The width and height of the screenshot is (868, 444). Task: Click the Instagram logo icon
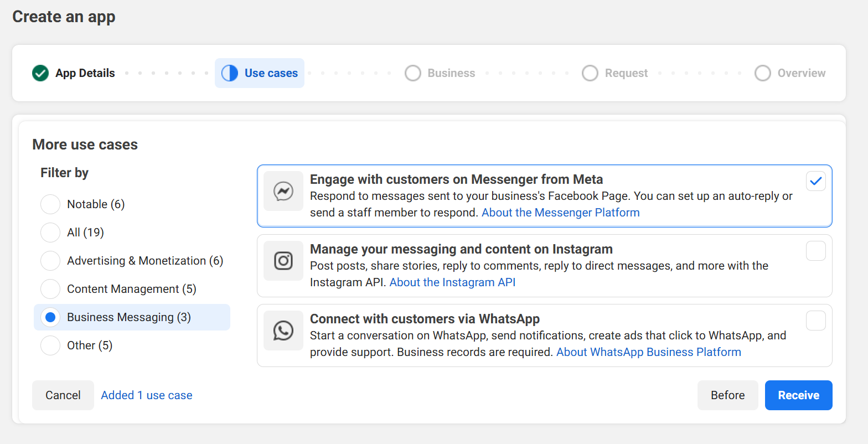[x=283, y=261]
